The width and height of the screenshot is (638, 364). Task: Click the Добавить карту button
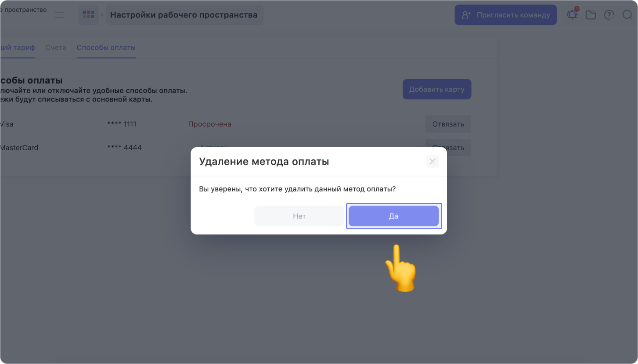tap(436, 89)
